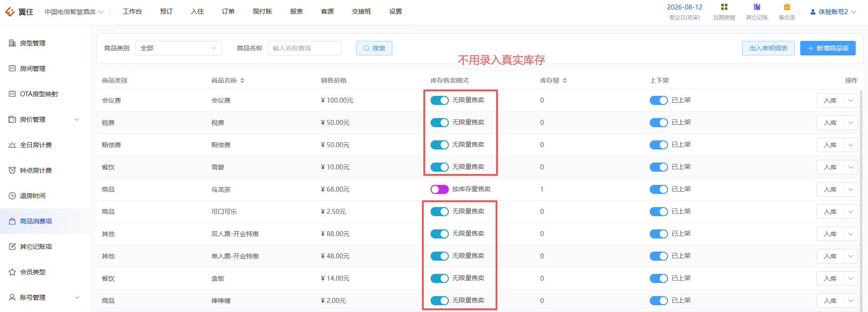Screen dimensions: 868x312
Task: Click 其它记账项 edit icon
Action: tap(12, 247)
